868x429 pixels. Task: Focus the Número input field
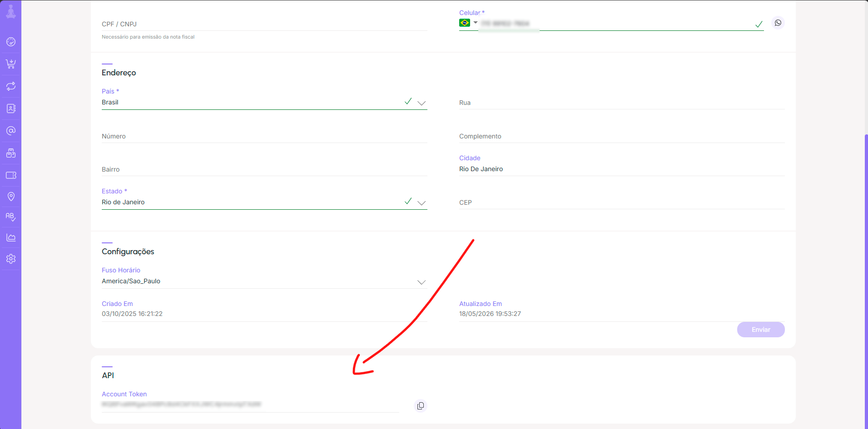point(264,136)
